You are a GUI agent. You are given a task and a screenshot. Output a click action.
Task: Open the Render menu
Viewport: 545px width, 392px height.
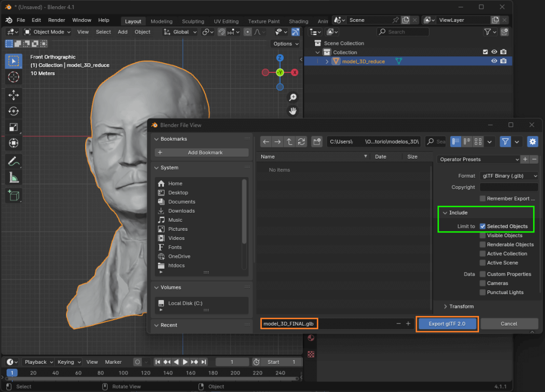tap(56, 20)
